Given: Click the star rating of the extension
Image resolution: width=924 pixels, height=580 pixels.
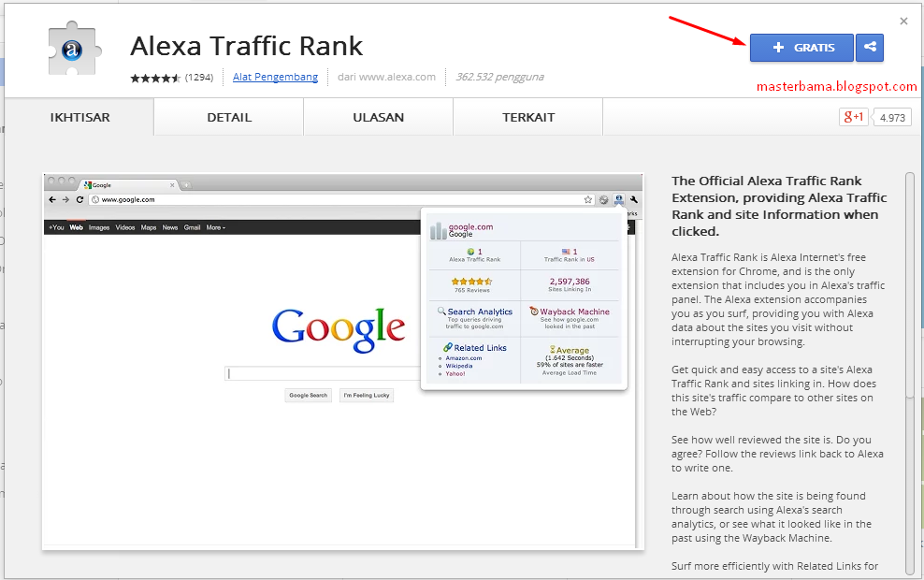Looking at the screenshot, I should pyautogui.click(x=155, y=78).
